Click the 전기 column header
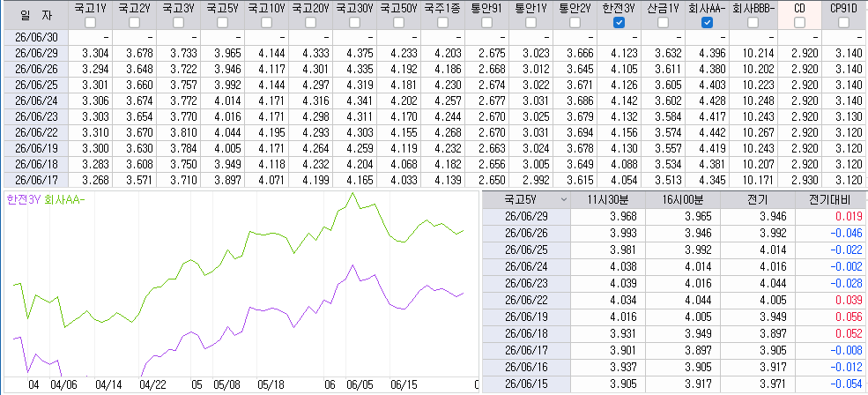 pos(755,199)
